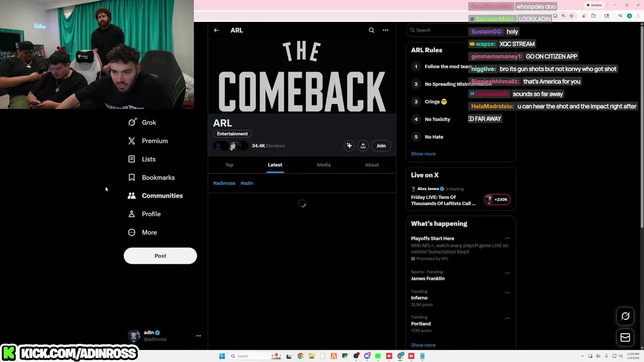The height and width of the screenshot is (362, 644).
Task: Open the ARL header three-dot menu
Action: coord(385,30)
